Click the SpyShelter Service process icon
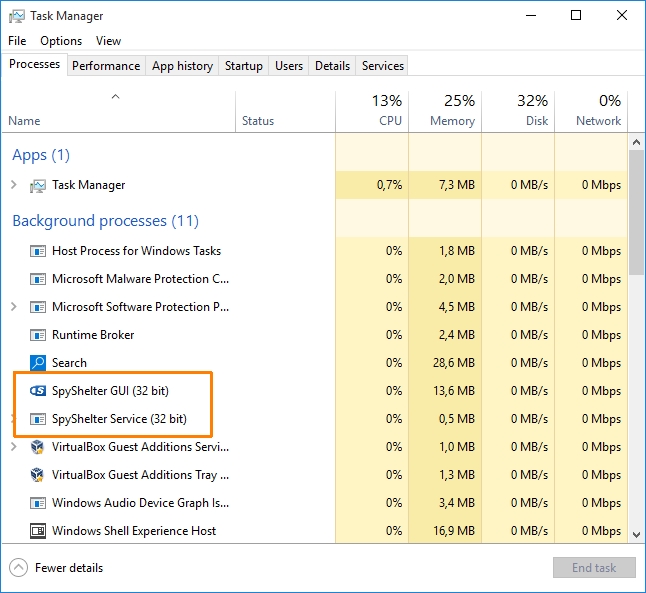The image size is (646, 593). 38,419
